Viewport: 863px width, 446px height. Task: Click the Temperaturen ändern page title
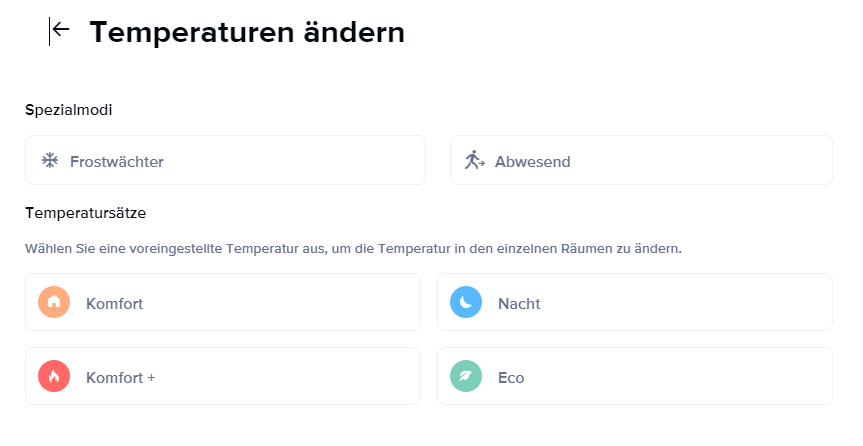pyautogui.click(x=247, y=32)
